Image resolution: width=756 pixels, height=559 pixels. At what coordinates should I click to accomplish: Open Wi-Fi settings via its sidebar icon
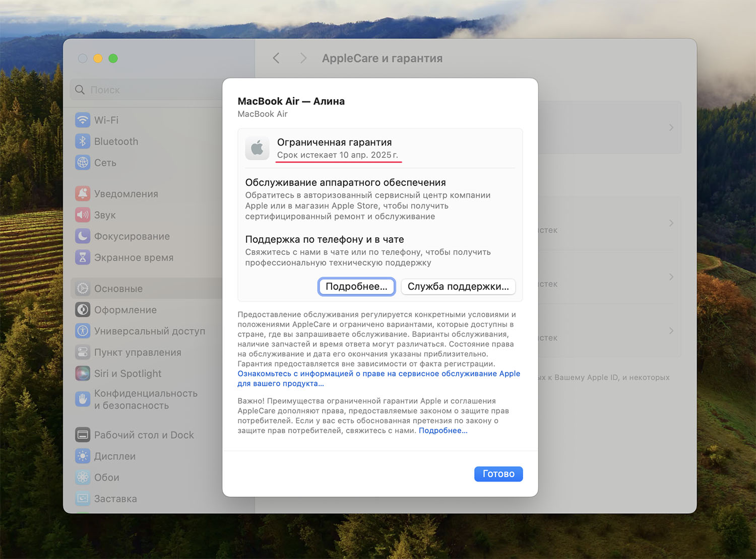tap(83, 120)
